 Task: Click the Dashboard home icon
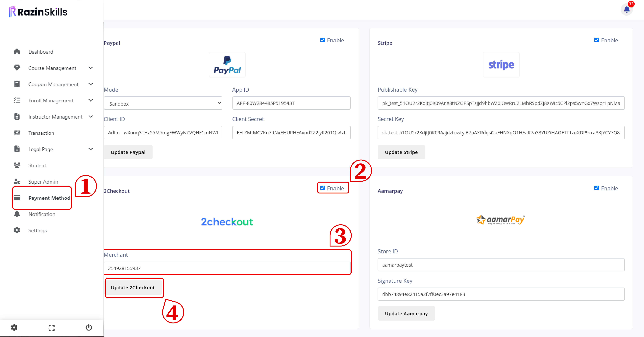tap(17, 52)
